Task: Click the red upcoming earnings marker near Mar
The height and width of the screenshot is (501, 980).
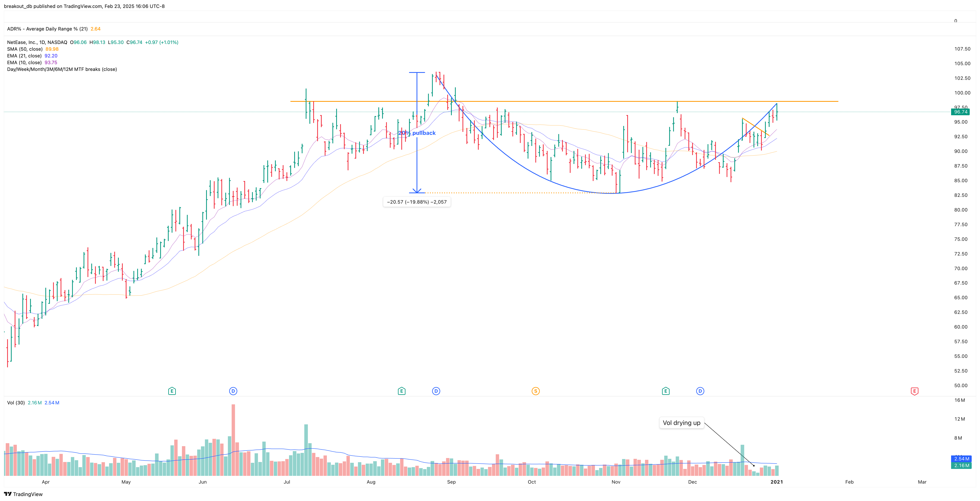Action: point(914,391)
